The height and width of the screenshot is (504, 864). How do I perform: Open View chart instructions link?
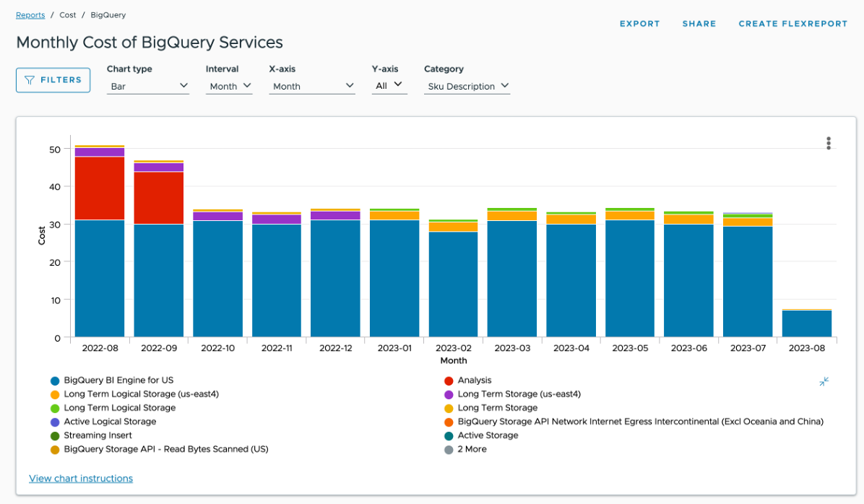[81, 478]
